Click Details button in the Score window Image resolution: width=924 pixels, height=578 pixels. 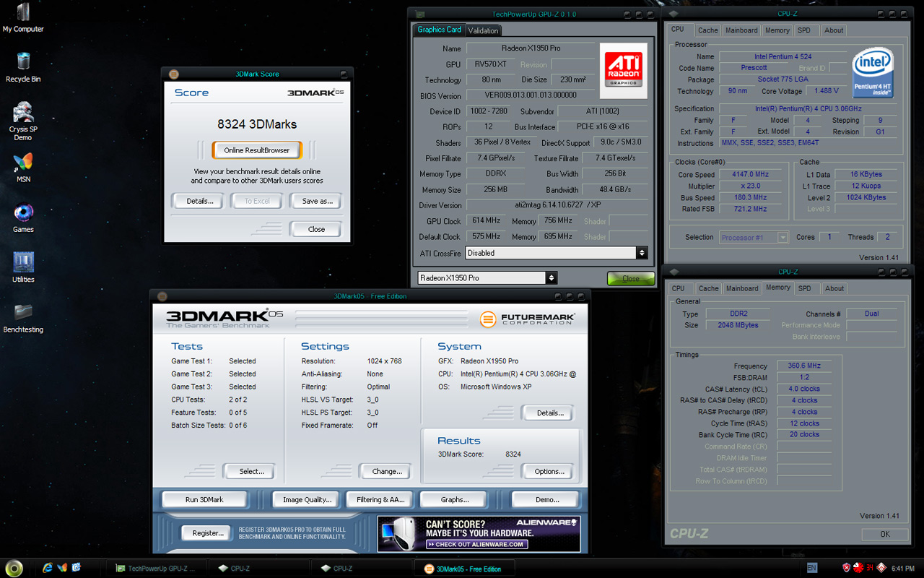click(200, 201)
